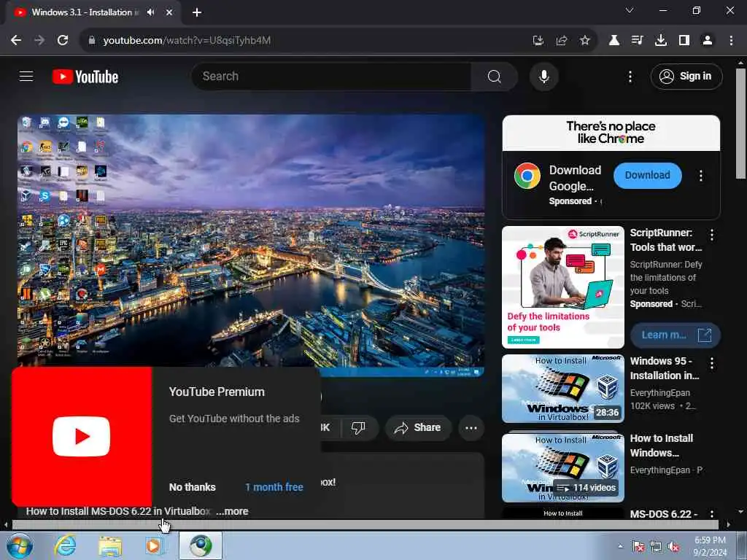
Task: Click the vertical page scrollbar
Action: (740, 122)
